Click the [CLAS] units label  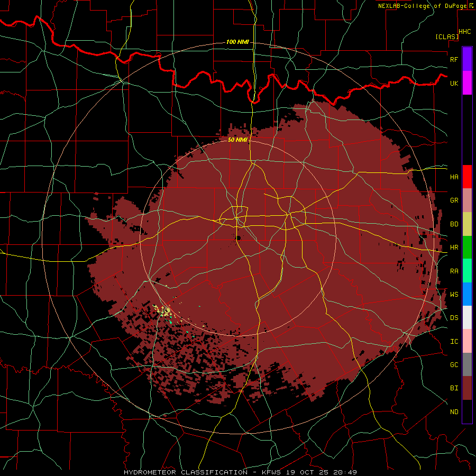coord(447,36)
